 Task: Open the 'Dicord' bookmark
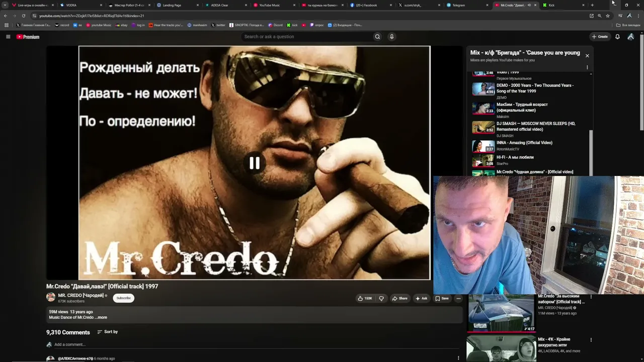(276, 25)
